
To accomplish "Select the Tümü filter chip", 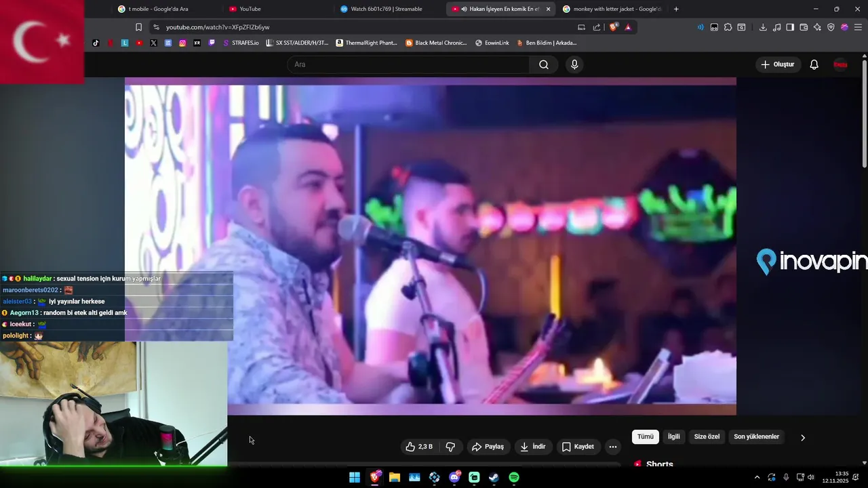I will 646,436.
